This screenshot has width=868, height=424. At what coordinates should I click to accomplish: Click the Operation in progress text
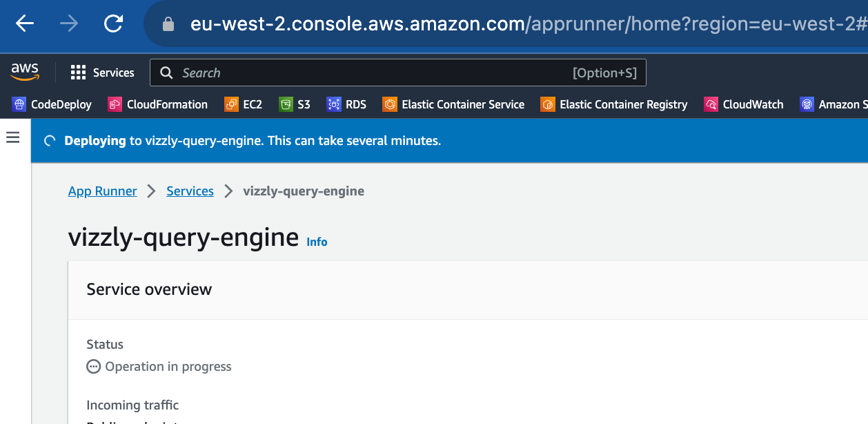point(168,367)
